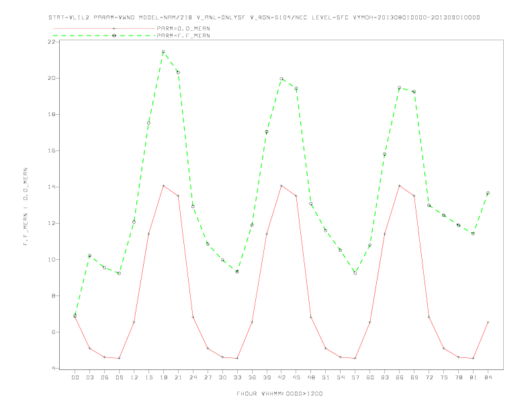This screenshot has height=411, width=532.
Task: Click the x-axis hour label 42
Action: click(x=281, y=377)
